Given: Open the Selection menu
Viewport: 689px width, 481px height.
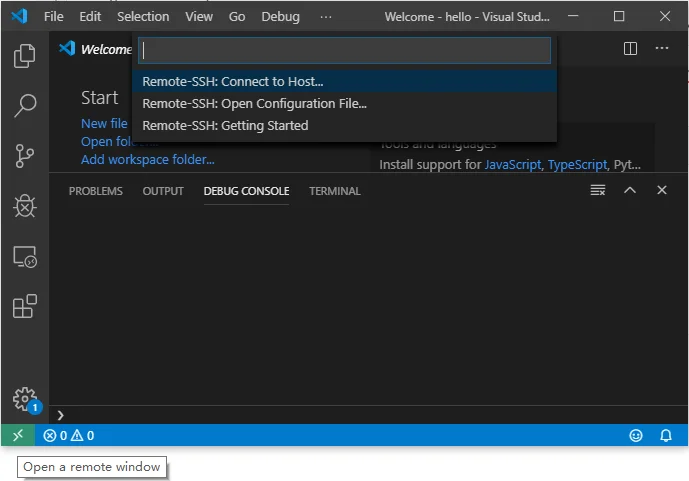Looking at the screenshot, I should coord(143,17).
